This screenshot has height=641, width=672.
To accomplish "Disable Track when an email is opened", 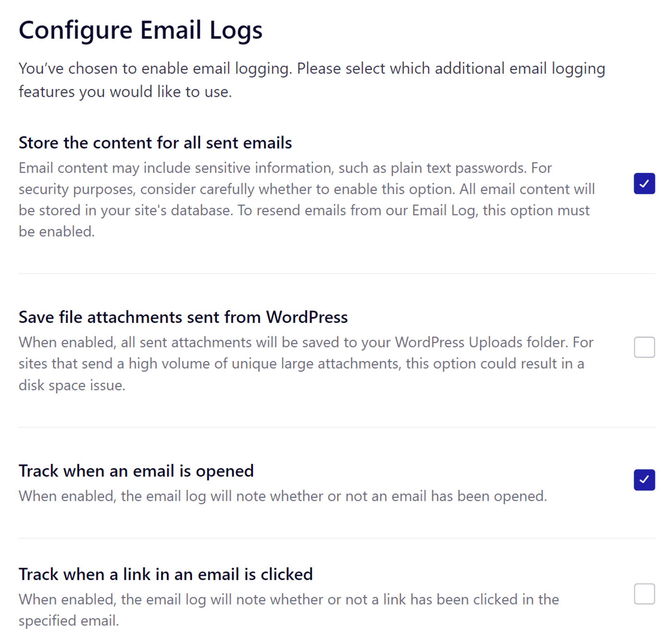I will pos(644,480).
